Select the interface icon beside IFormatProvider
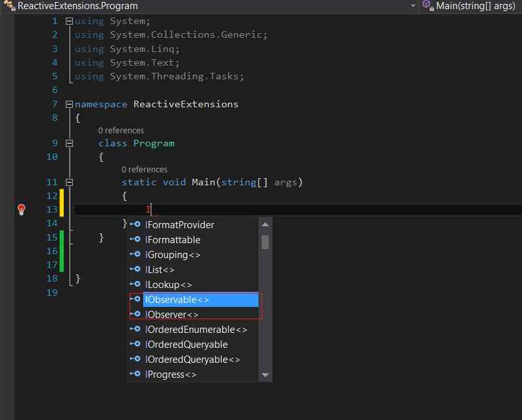522x420 pixels. tap(135, 224)
